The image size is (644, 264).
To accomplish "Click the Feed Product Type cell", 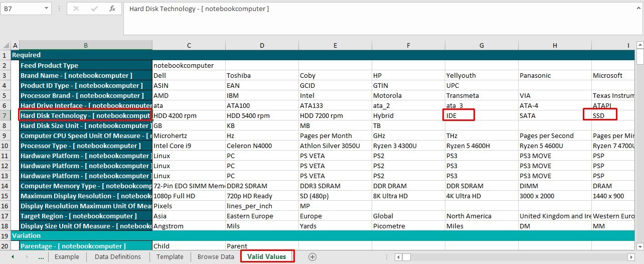I will tap(86, 65).
